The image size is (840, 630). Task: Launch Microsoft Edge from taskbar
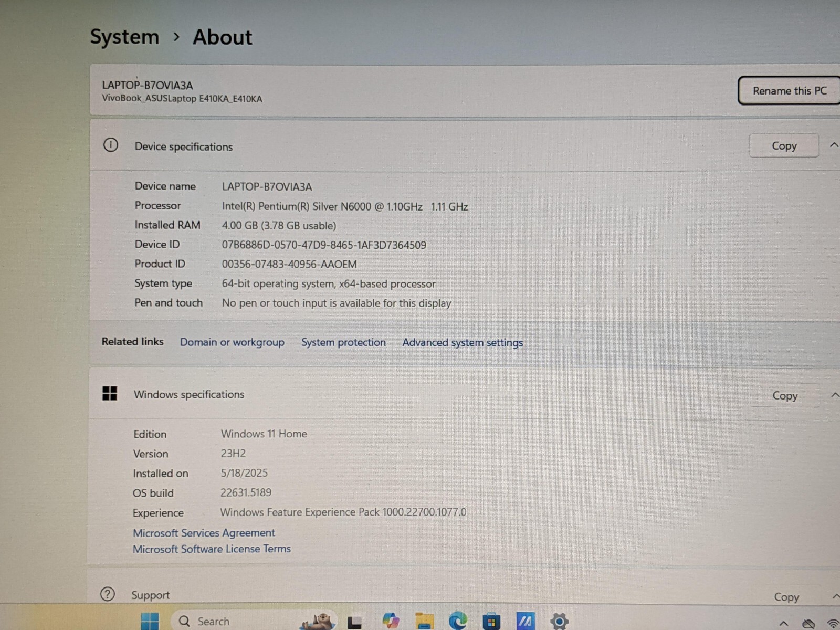tap(458, 622)
